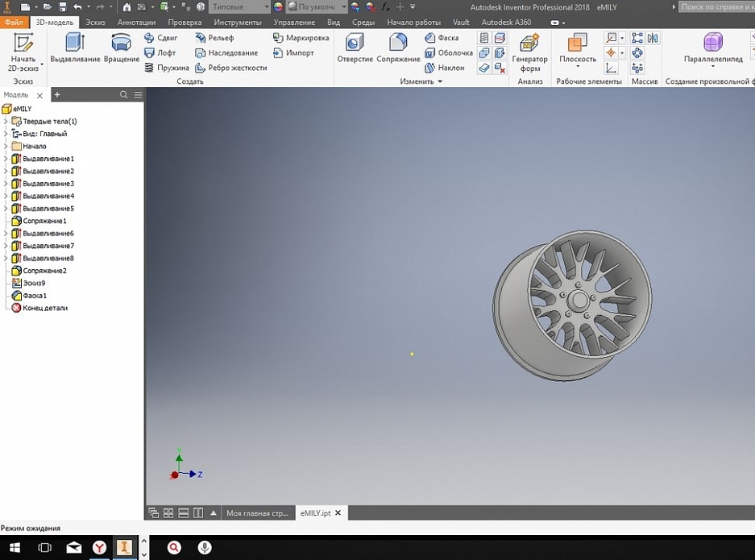Select the Вращение (Revolve) tool
Viewport: 755px width, 560px height.
click(122, 48)
